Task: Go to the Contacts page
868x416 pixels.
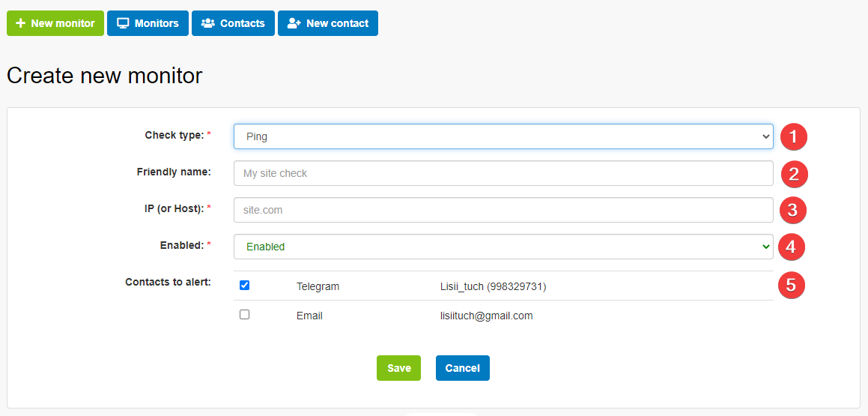Action: (x=233, y=23)
